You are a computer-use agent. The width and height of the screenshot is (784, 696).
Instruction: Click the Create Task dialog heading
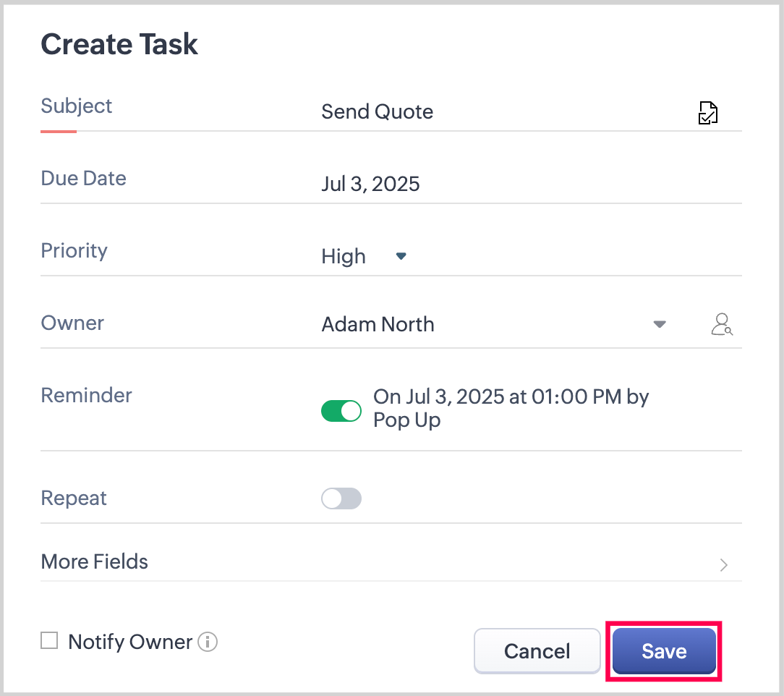[x=119, y=44]
